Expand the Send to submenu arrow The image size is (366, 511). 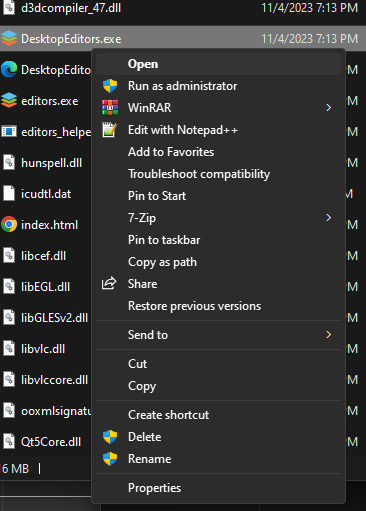click(329, 334)
